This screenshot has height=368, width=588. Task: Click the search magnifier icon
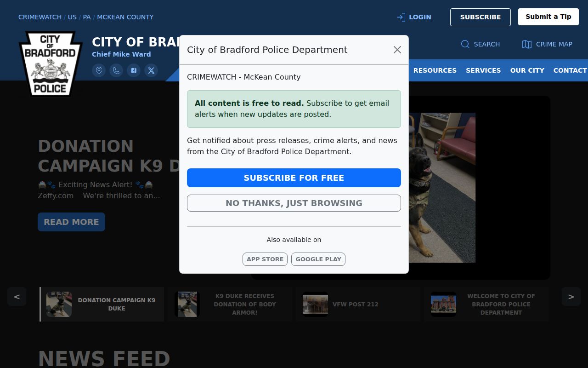click(465, 44)
